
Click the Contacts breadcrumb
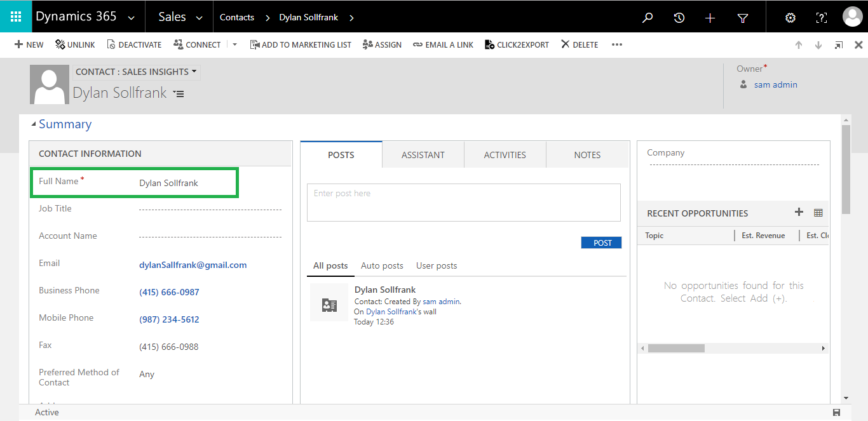(x=237, y=17)
